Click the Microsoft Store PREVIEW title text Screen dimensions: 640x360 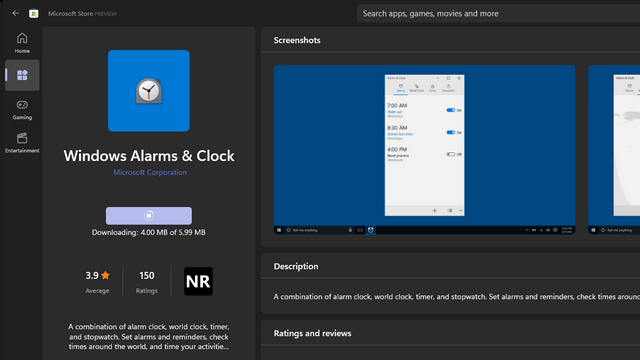pos(82,13)
